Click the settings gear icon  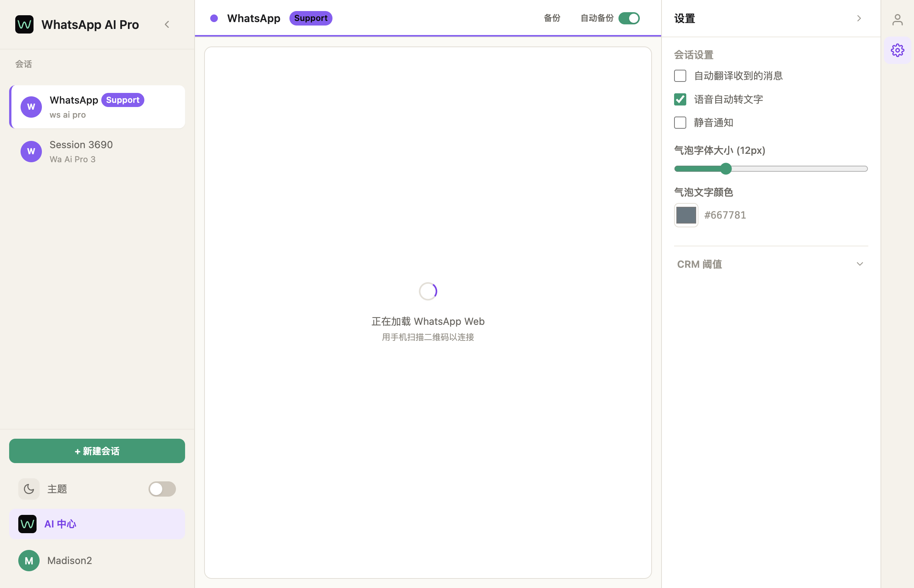click(x=898, y=50)
